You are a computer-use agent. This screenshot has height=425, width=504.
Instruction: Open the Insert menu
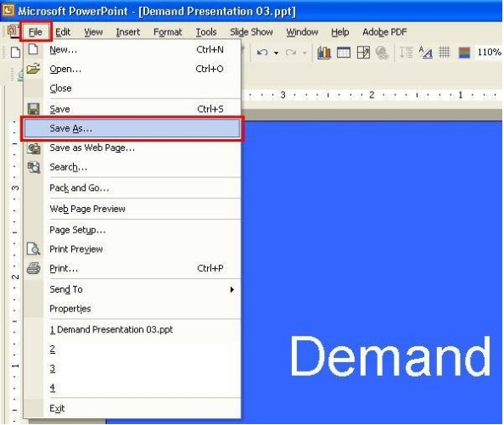point(127,31)
